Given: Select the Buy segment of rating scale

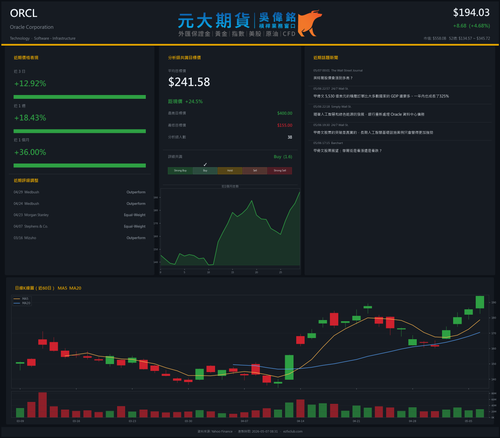Looking at the screenshot, I should (x=205, y=171).
